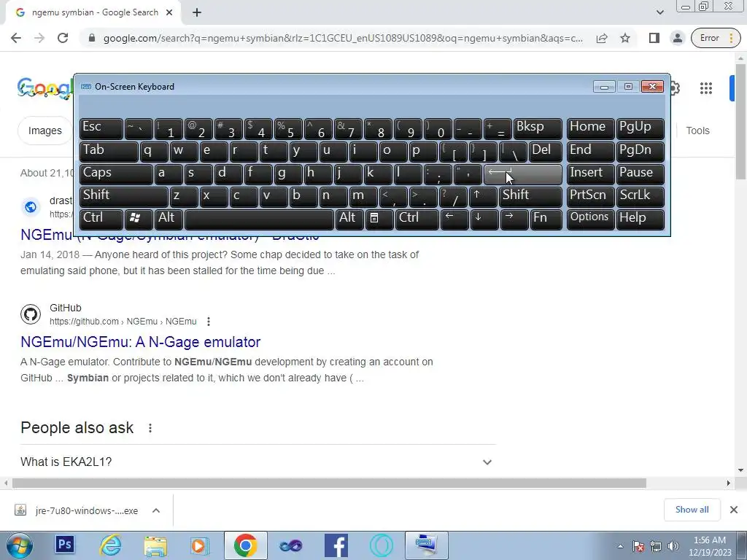The height and width of the screenshot is (560, 747).
Task: Toggle the left Shift key on-screen
Action: point(124,197)
